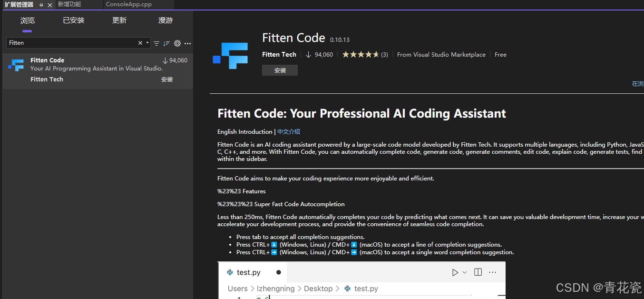Image resolution: width=644 pixels, height=299 pixels.
Task: Expand the Desktop breadcrumb in the preview
Action: (318, 289)
